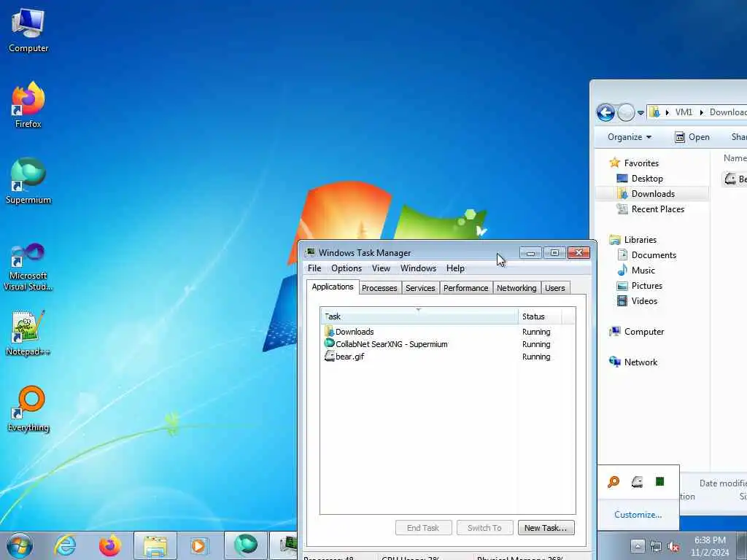Switch to the Performance tab

466,288
